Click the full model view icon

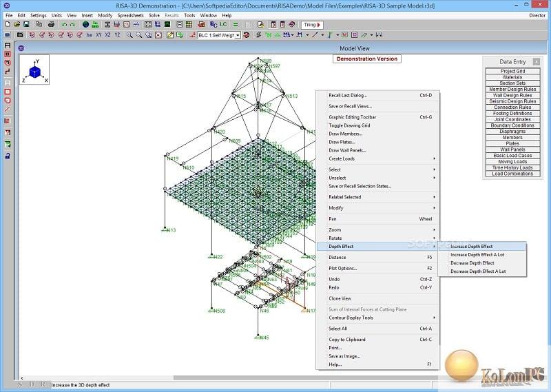click(158, 35)
